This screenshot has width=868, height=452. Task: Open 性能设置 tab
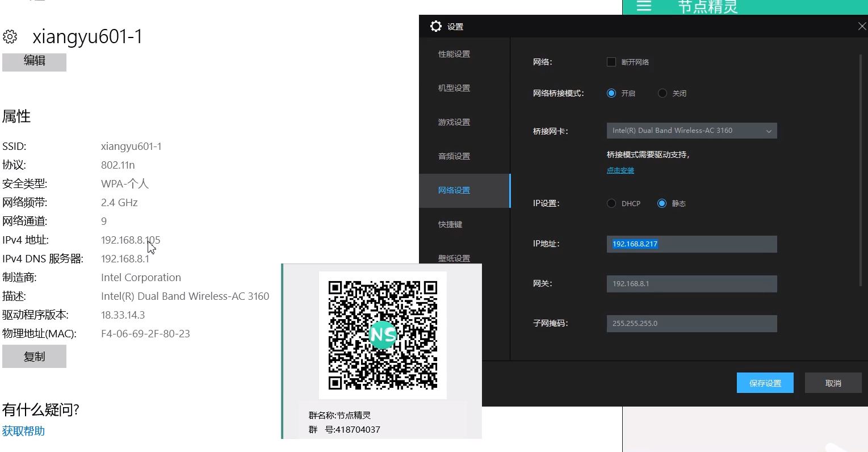click(454, 54)
